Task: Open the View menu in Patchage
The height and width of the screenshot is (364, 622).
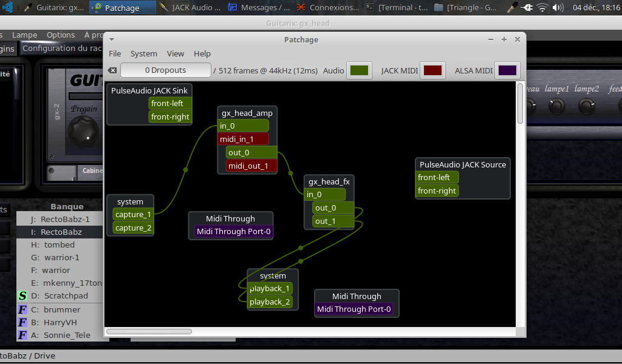Action: click(x=176, y=54)
